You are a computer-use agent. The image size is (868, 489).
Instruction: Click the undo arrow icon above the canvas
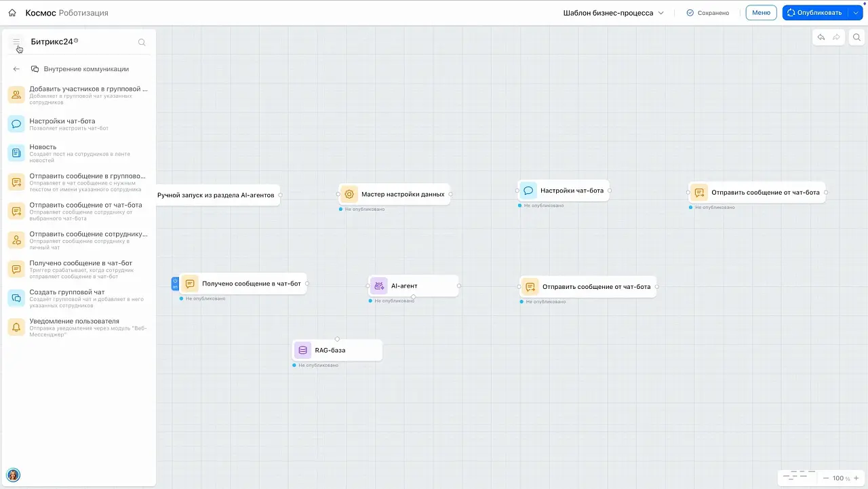821,37
